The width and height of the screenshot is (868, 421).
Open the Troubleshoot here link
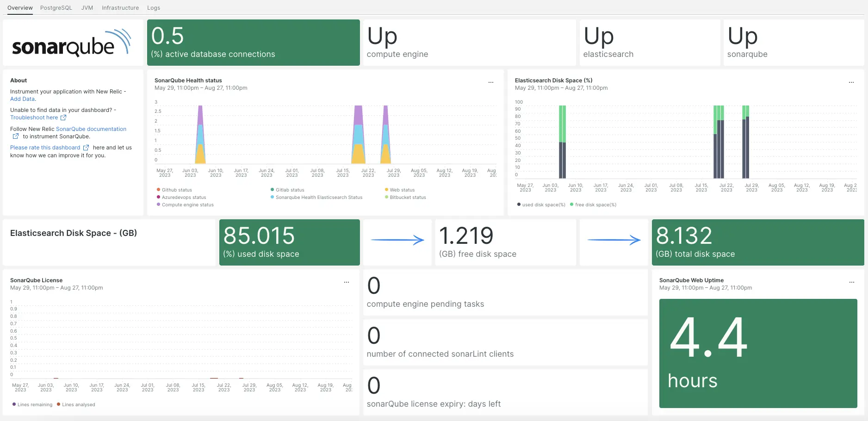(x=34, y=118)
